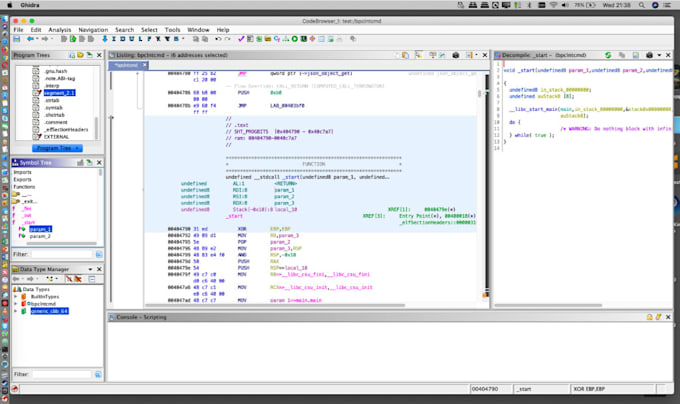Close the Program Trees panel
This screenshot has height=404, width=680.
101,53
